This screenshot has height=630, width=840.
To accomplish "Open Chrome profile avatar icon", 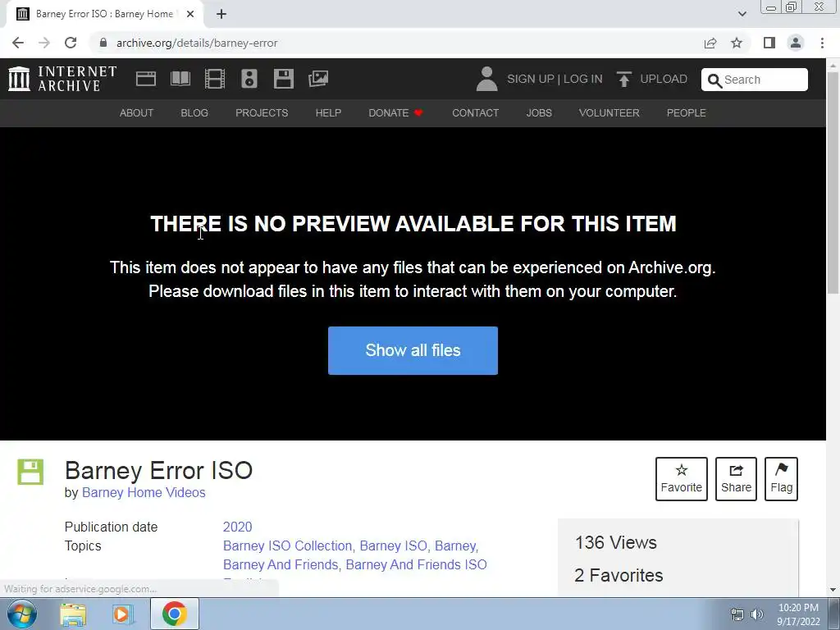I will 796,43.
